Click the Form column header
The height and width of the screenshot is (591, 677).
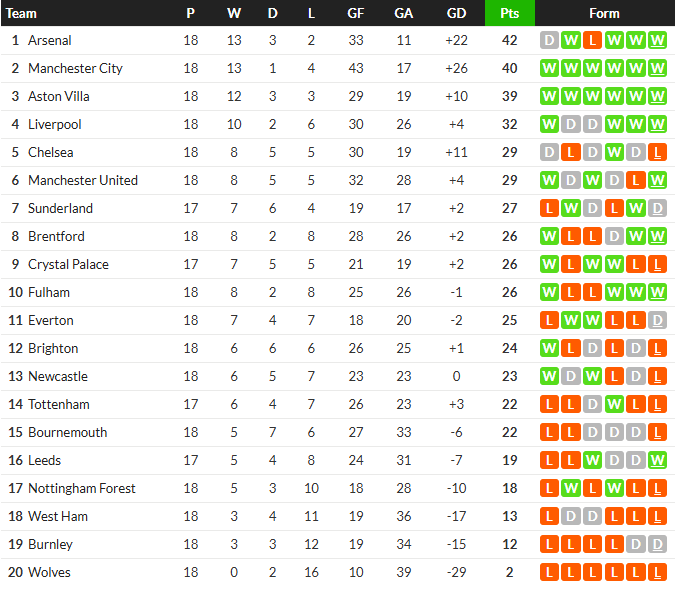coord(604,13)
